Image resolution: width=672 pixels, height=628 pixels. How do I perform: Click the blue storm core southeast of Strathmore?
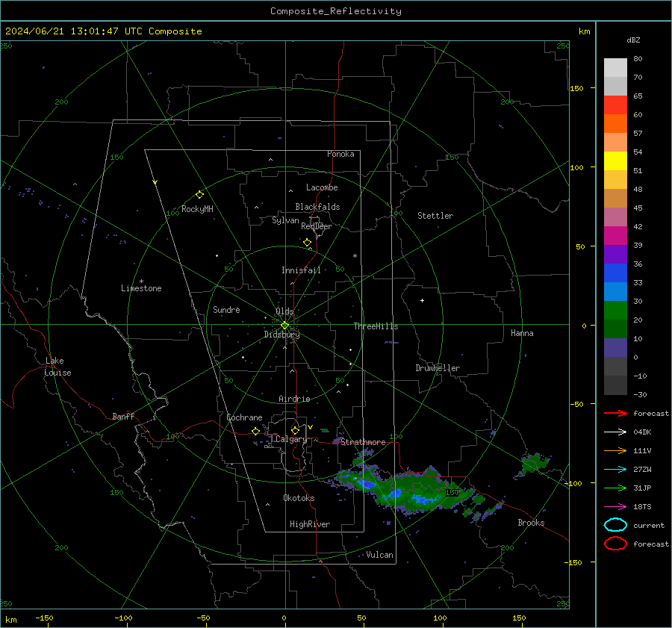(x=367, y=484)
